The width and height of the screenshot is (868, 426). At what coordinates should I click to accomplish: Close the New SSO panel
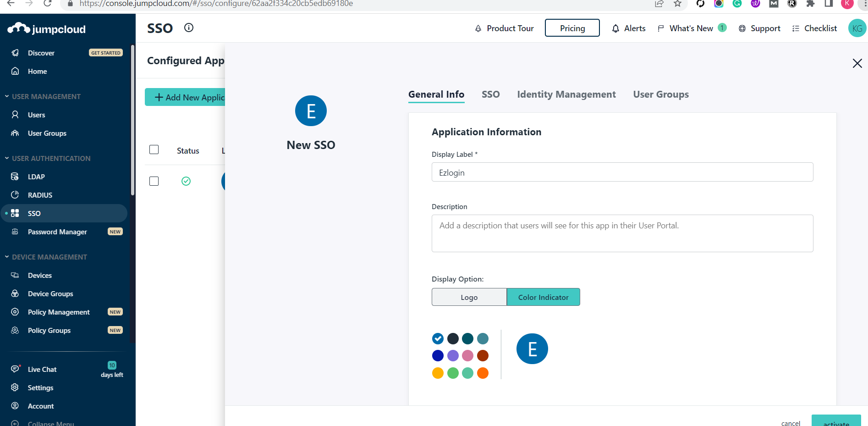(857, 63)
